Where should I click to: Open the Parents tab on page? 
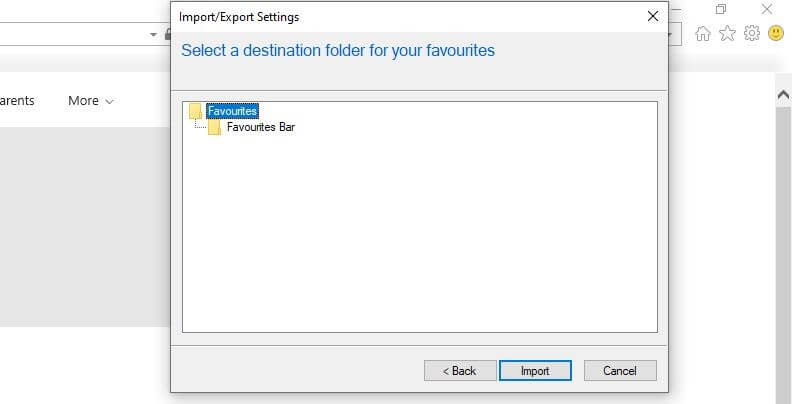pos(18,101)
